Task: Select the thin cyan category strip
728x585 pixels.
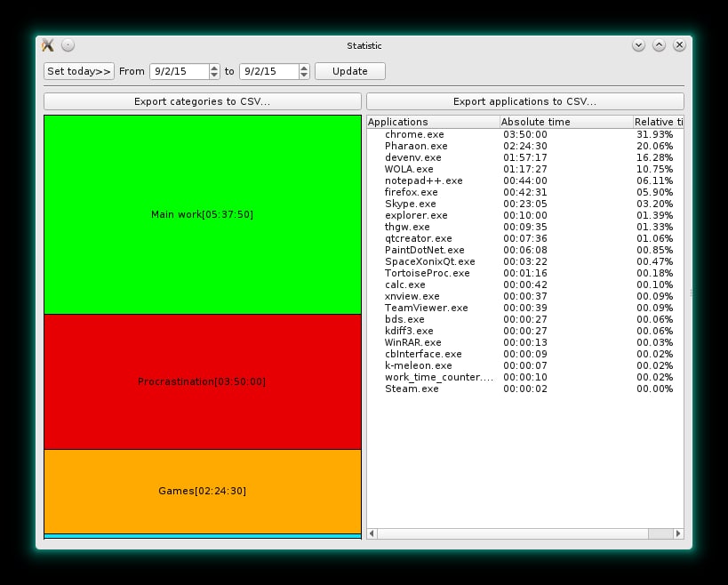Action: pyautogui.click(x=203, y=536)
